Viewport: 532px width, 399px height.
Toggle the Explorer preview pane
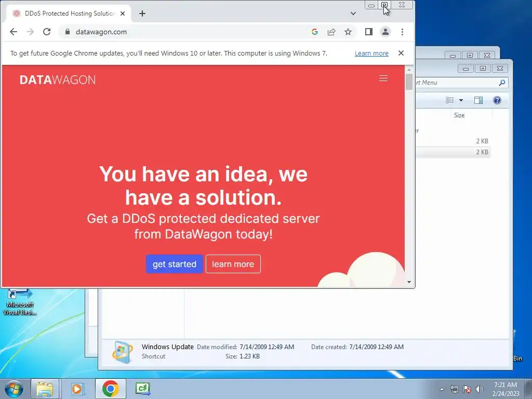click(478, 100)
